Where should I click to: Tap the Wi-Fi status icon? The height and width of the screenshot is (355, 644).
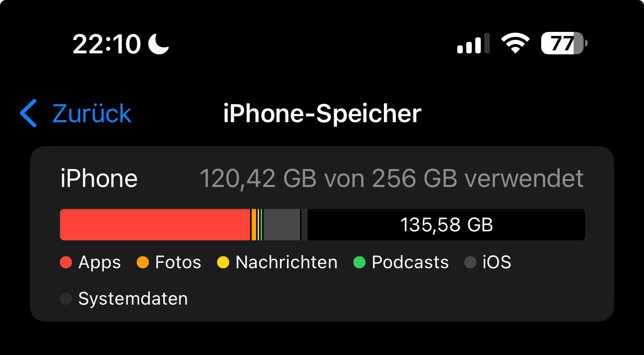tap(515, 44)
